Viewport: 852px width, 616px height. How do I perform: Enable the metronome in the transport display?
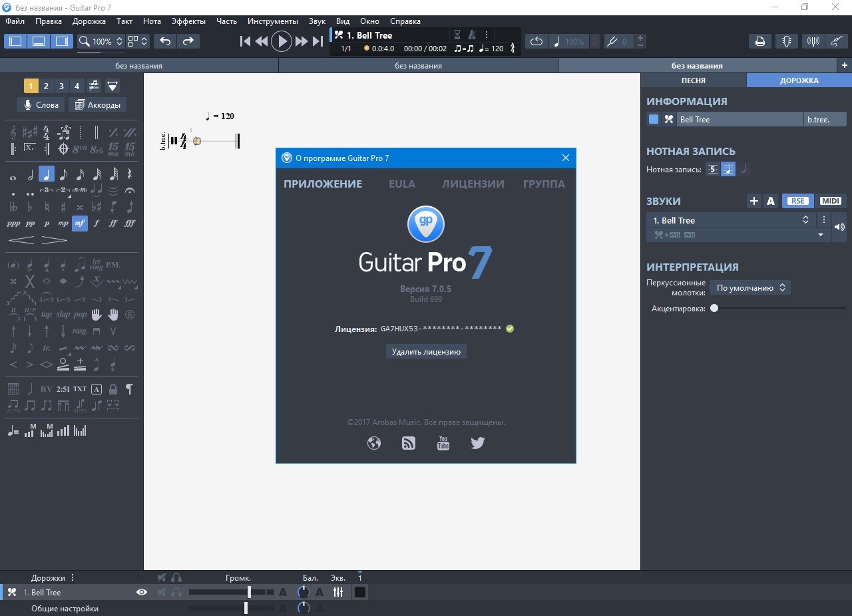[x=472, y=35]
